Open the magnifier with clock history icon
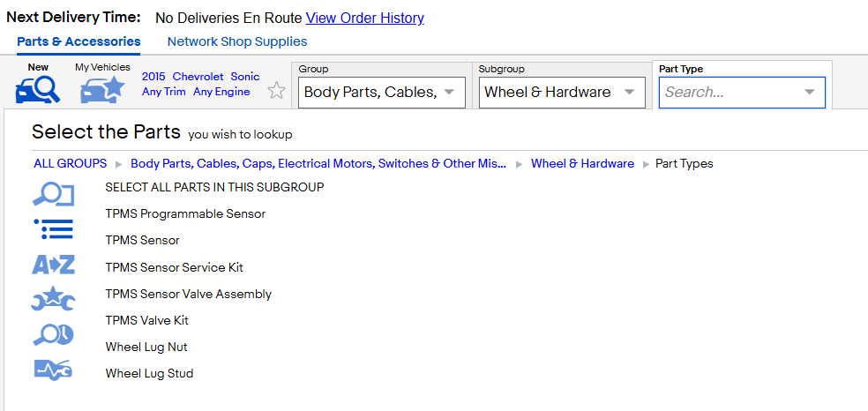This screenshot has height=411, width=868. point(53,334)
